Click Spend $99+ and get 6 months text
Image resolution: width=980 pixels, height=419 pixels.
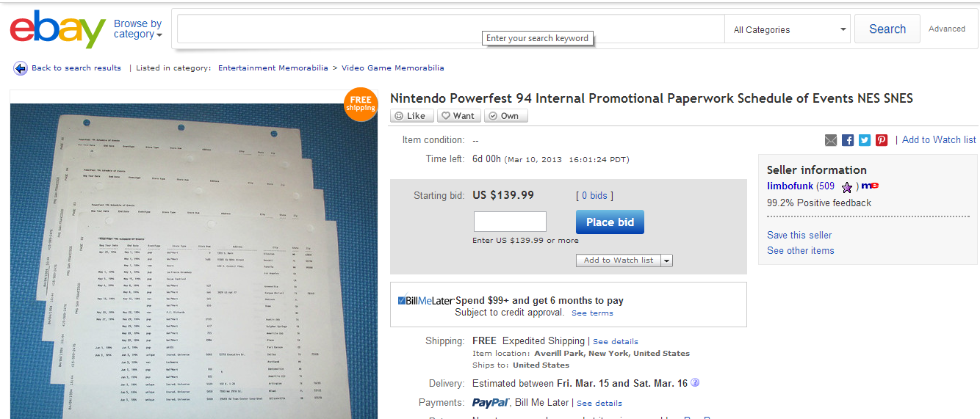point(539,301)
